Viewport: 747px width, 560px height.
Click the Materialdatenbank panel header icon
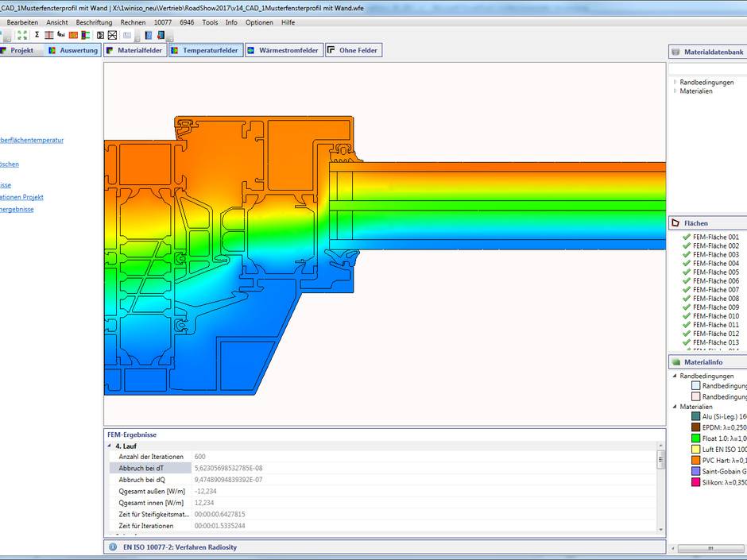(676, 52)
